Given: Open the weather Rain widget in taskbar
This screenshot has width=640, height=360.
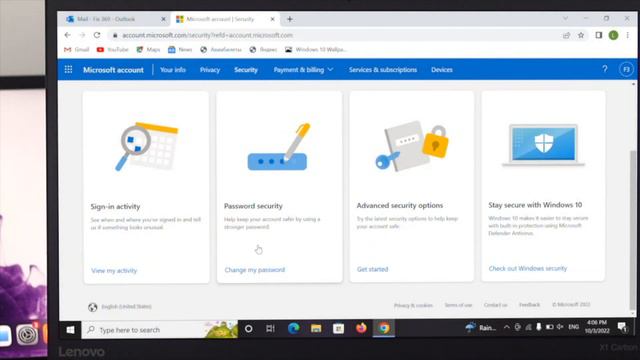Looking at the screenshot, I should coord(481,327).
